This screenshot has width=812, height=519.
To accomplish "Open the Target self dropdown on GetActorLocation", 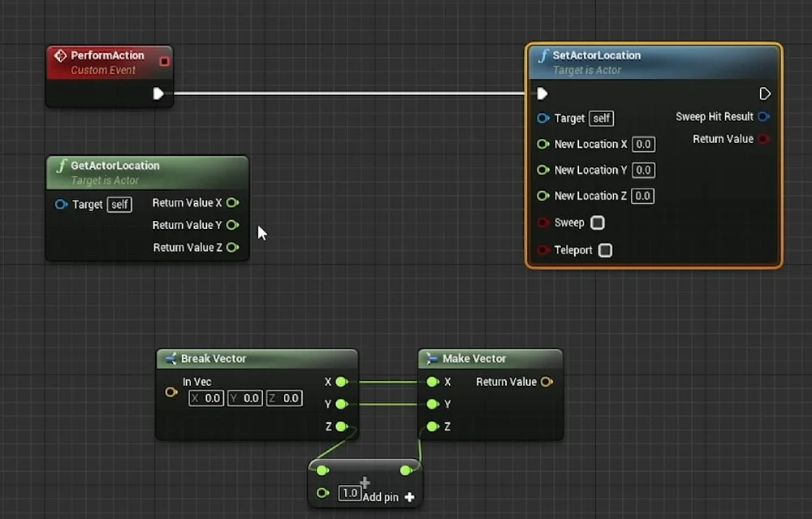I will tap(119, 205).
